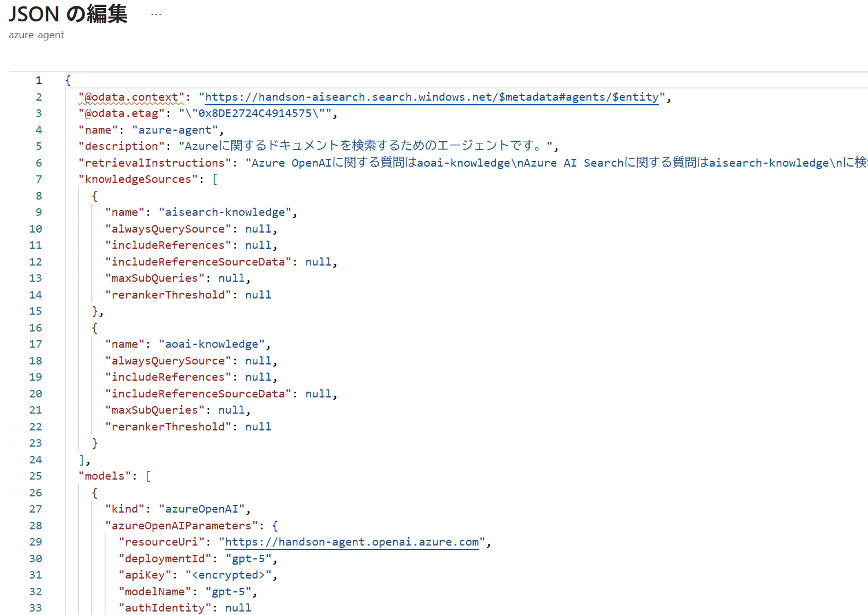The height and width of the screenshot is (615, 868).
Task: Click the null value of authIdentity
Action: tap(238, 608)
